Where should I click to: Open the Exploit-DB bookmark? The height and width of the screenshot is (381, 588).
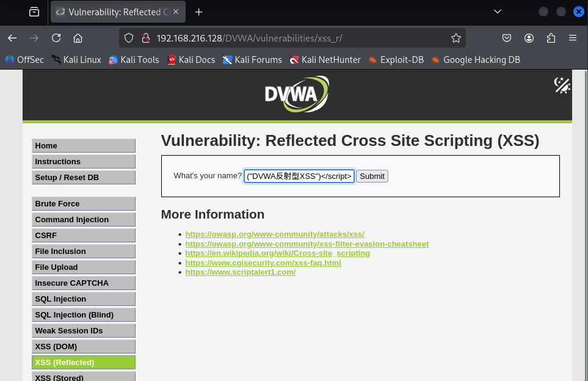pyautogui.click(x=396, y=60)
